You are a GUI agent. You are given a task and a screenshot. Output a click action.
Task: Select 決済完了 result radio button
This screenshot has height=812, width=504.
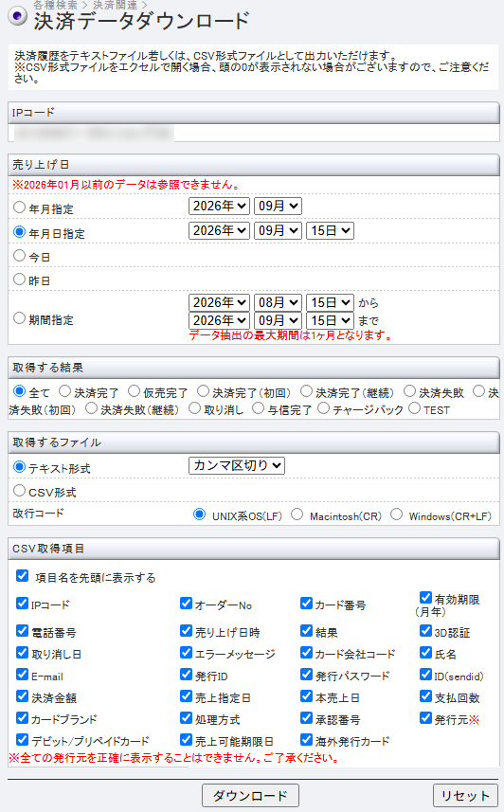pyautogui.click(x=64, y=391)
